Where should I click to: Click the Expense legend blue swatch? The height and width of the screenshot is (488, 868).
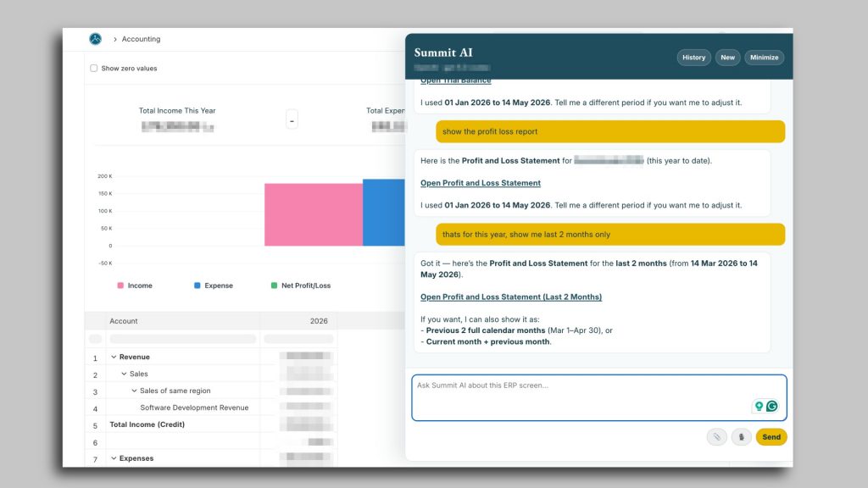click(197, 286)
